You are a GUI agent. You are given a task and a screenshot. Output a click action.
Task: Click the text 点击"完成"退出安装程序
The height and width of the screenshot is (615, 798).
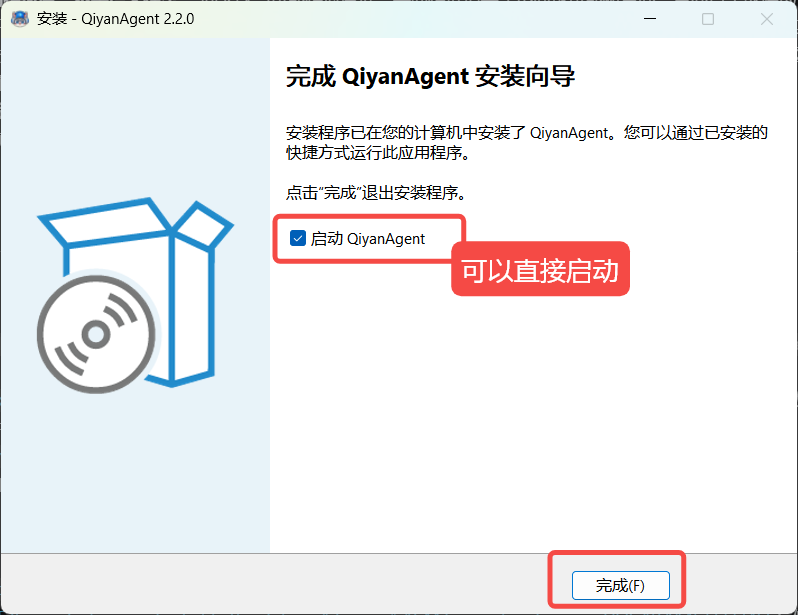point(376,193)
